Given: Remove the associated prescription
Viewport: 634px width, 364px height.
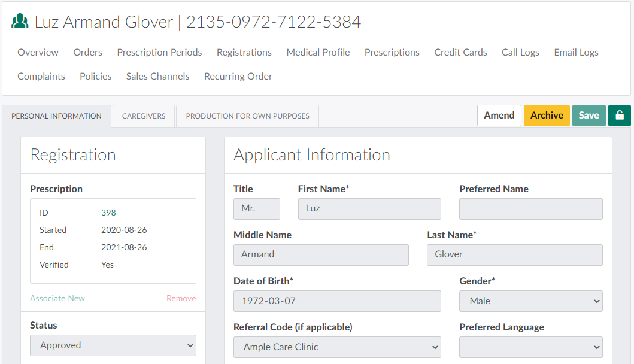Looking at the screenshot, I should [181, 298].
